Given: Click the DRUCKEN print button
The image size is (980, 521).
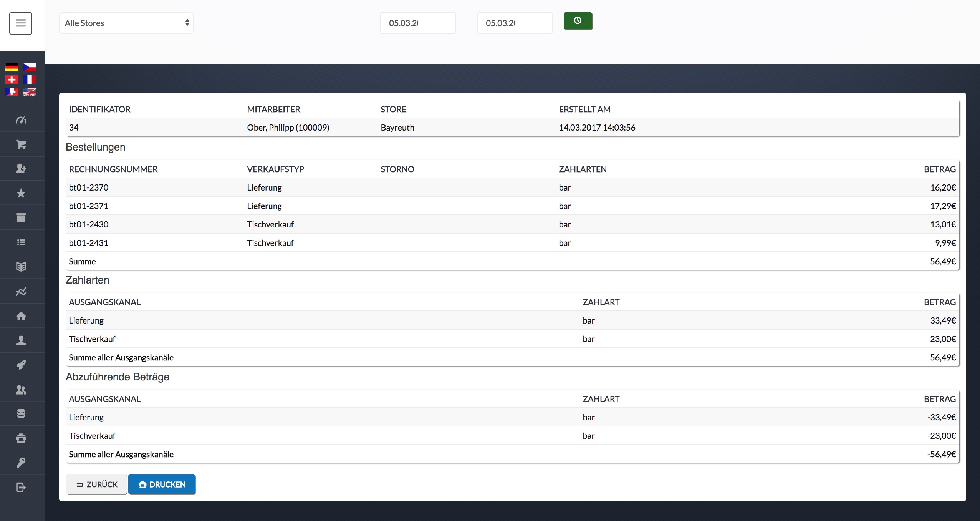Looking at the screenshot, I should pos(162,484).
